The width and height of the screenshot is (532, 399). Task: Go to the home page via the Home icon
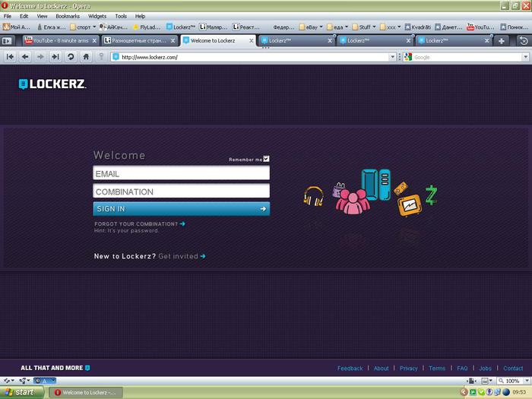(x=86, y=57)
